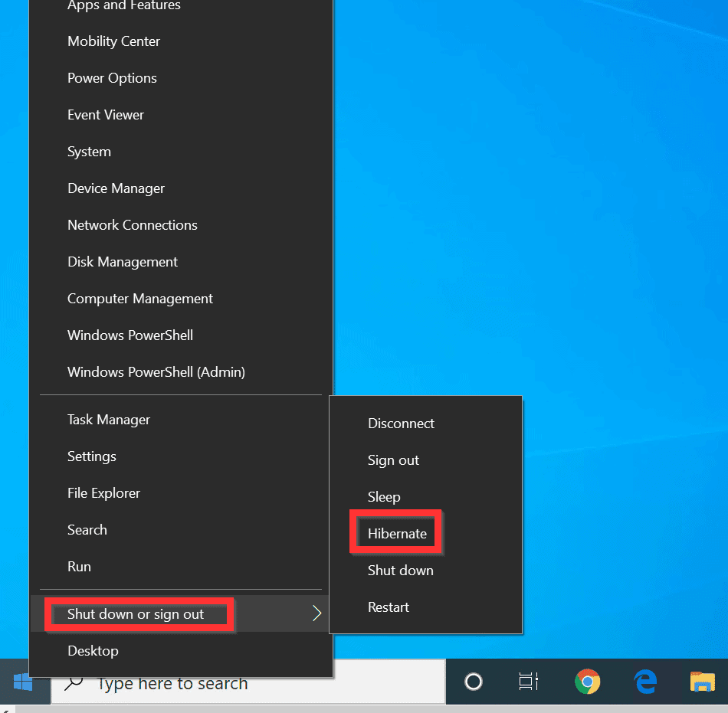Launch Google Chrome from the taskbar

coord(587,682)
